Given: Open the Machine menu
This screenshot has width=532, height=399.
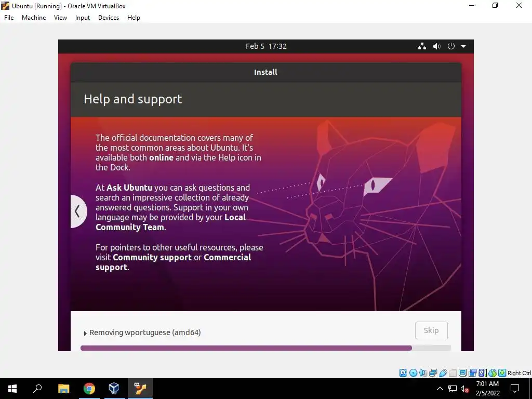Looking at the screenshot, I should coord(34,18).
